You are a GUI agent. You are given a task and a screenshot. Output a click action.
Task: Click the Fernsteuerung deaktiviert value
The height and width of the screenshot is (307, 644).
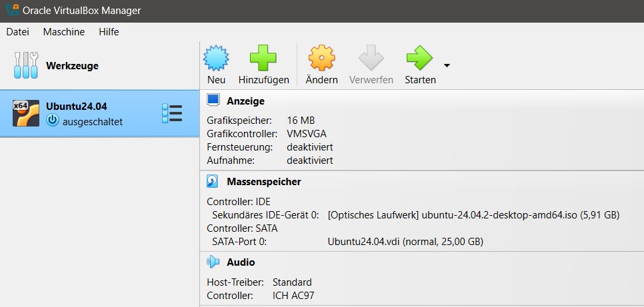[310, 147]
